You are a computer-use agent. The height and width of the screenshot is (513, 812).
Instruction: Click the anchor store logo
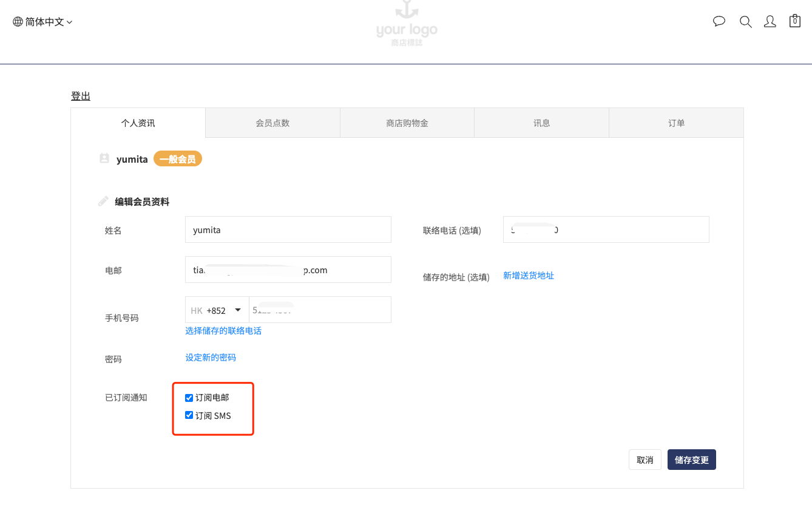coord(406,23)
